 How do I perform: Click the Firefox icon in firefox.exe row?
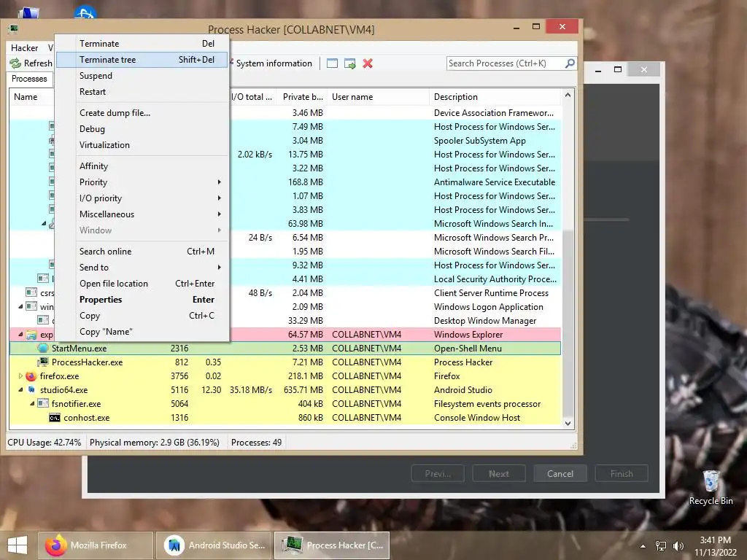31,376
